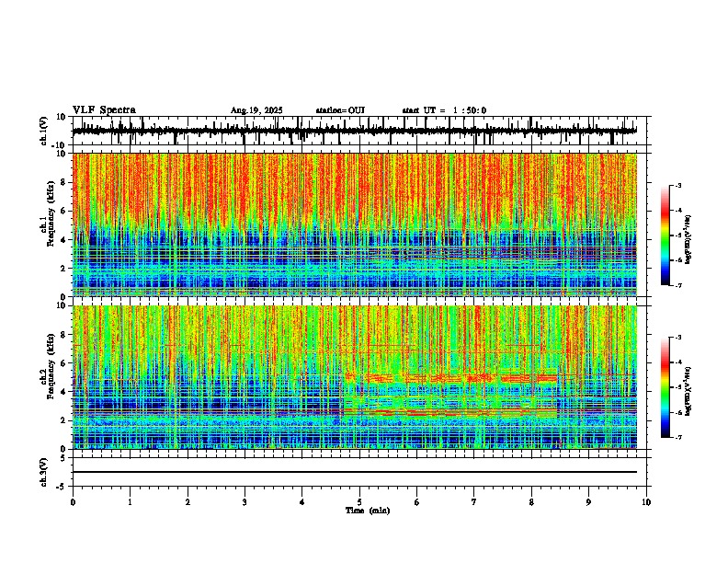Image resolution: width=728 pixels, height=563 pixels.
Task: Click the "Time (min)" x-axis label
Action: tap(368, 511)
